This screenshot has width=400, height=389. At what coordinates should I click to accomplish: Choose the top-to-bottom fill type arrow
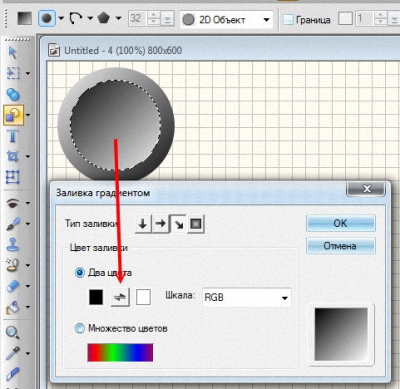point(143,224)
